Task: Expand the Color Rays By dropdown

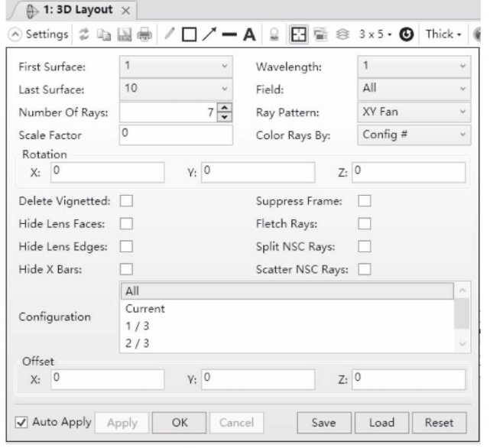Action: click(x=412, y=135)
